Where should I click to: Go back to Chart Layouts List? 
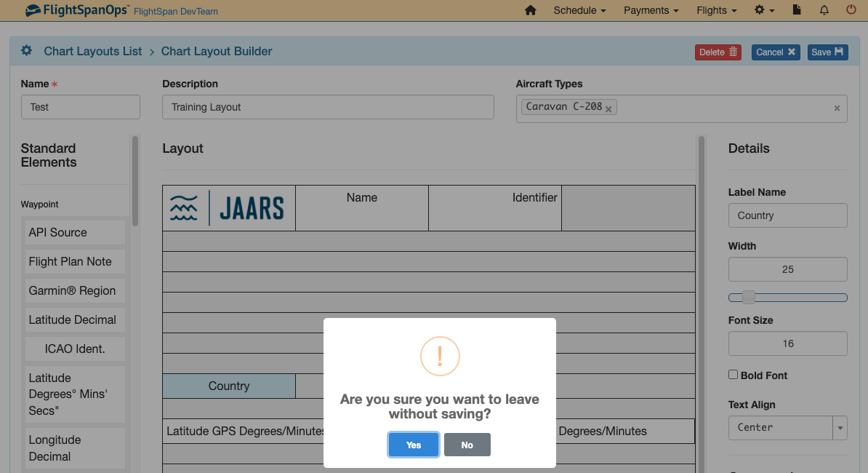[x=92, y=51]
